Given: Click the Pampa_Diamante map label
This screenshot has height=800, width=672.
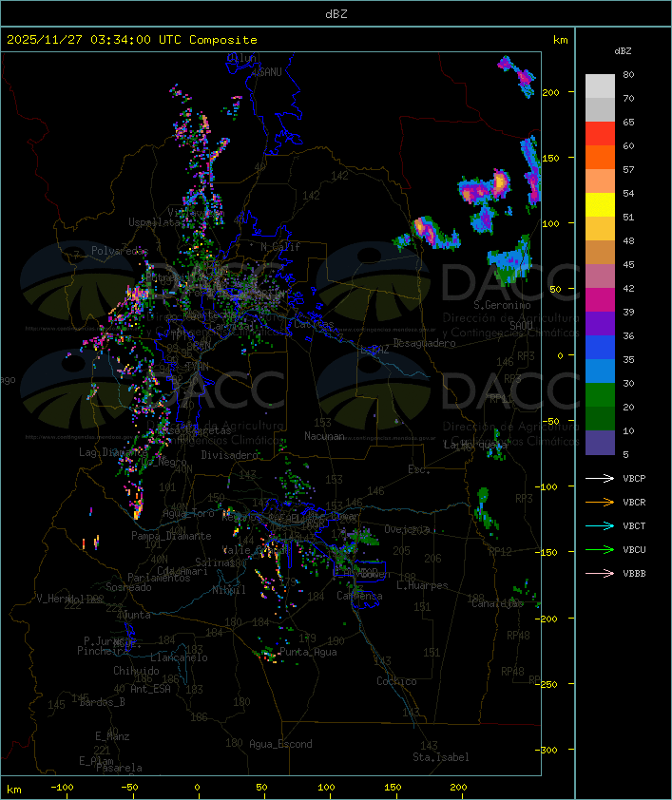Looking at the screenshot, I should click(171, 536).
